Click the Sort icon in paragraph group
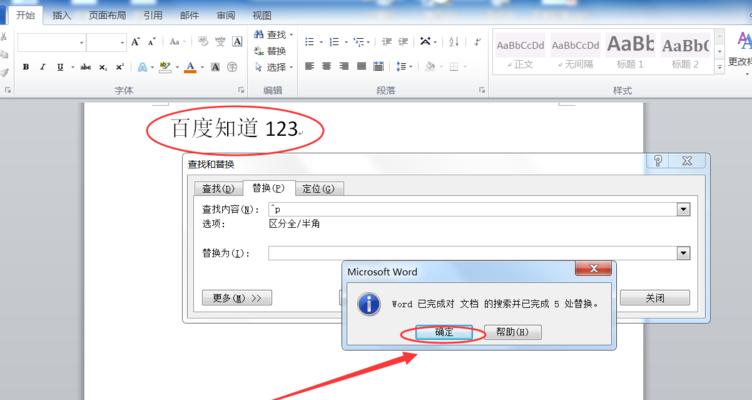 point(454,42)
